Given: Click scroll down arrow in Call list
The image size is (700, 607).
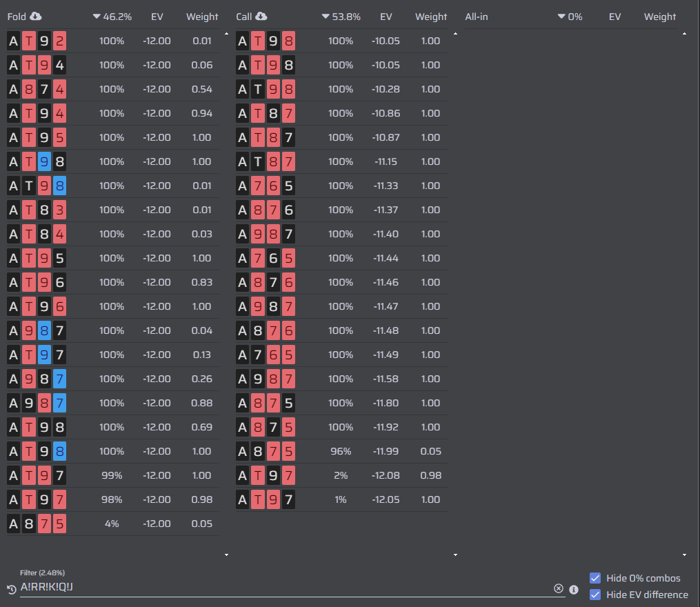Looking at the screenshot, I should 455,555.
